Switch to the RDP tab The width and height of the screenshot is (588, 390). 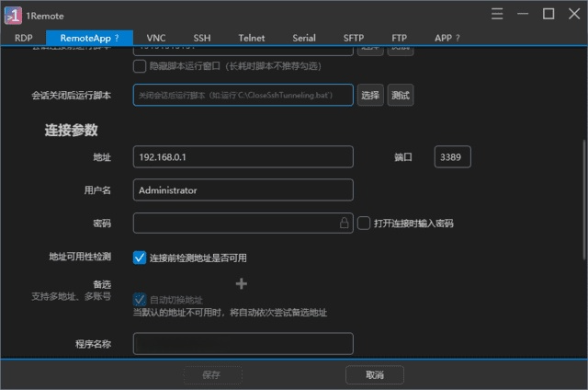(24, 38)
